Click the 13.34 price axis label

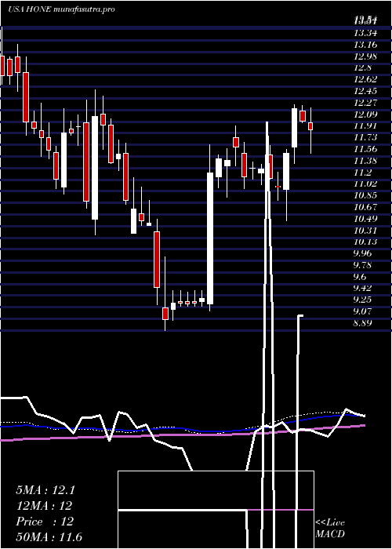pos(365,33)
